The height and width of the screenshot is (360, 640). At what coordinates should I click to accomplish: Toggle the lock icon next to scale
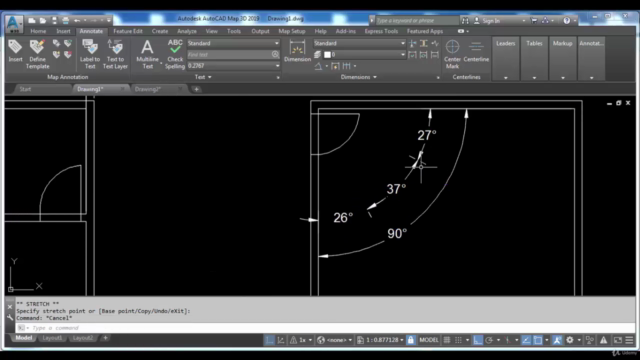(x=411, y=340)
